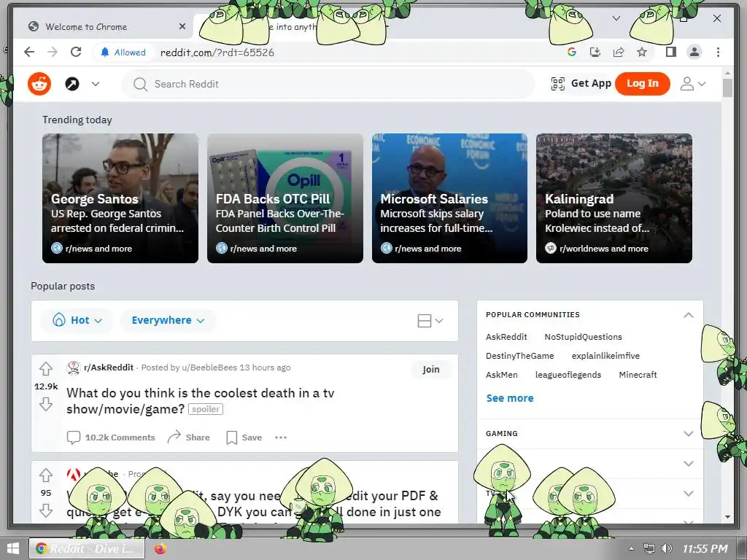Upvote the promoted Adobe post
747x560 pixels.
(x=46, y=475)
